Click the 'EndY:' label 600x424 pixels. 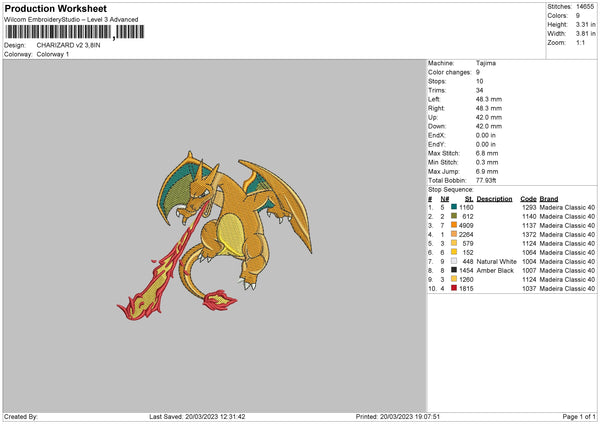point(437,144)
